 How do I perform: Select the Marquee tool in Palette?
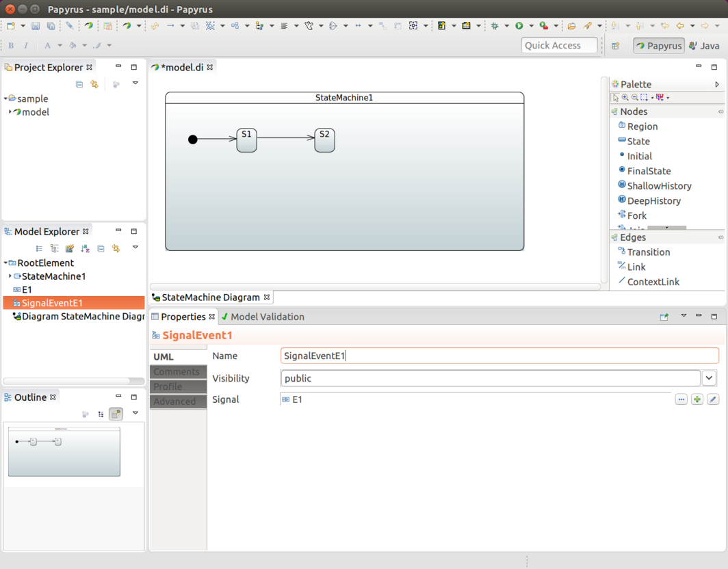click(644, 98)
